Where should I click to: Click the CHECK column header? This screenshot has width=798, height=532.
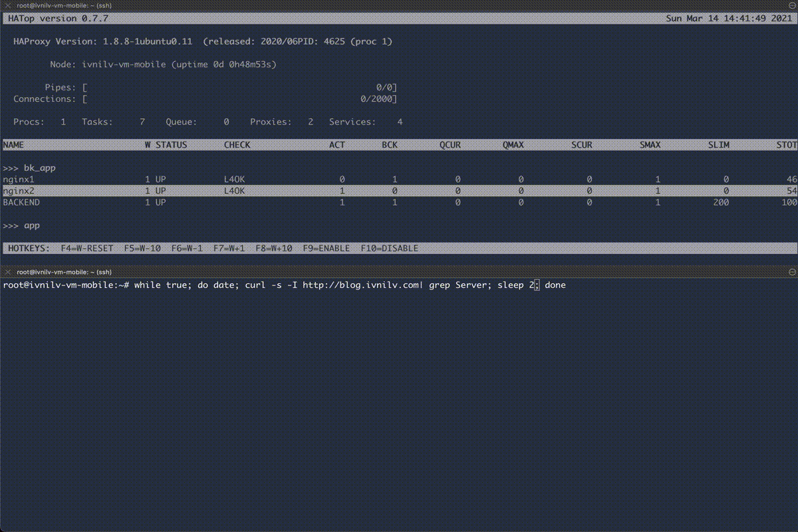(237, 145)
